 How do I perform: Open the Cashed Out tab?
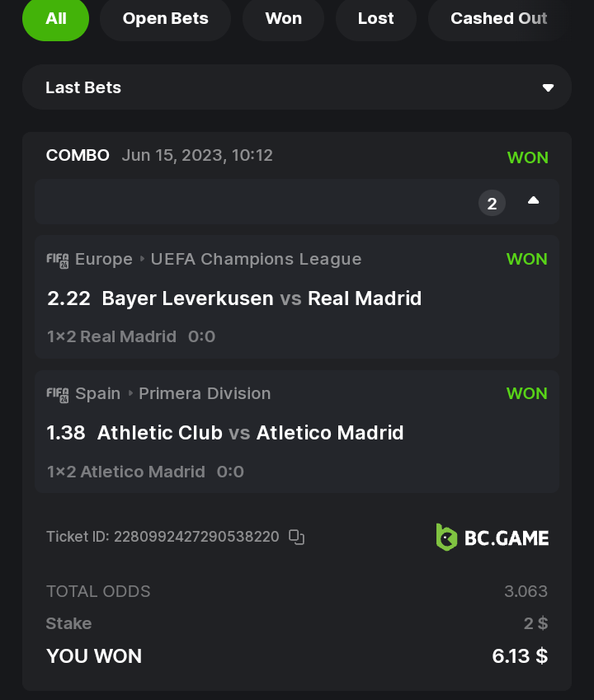(x=498, y=19)
